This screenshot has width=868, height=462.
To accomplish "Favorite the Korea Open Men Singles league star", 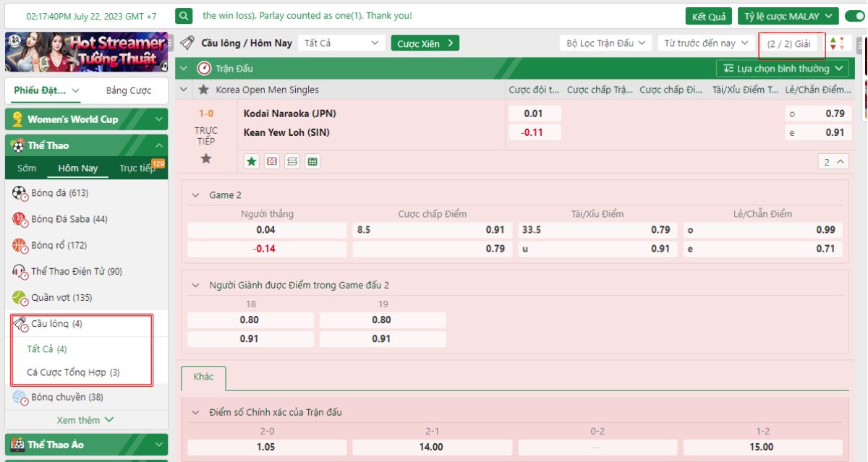I will point(203,90).
